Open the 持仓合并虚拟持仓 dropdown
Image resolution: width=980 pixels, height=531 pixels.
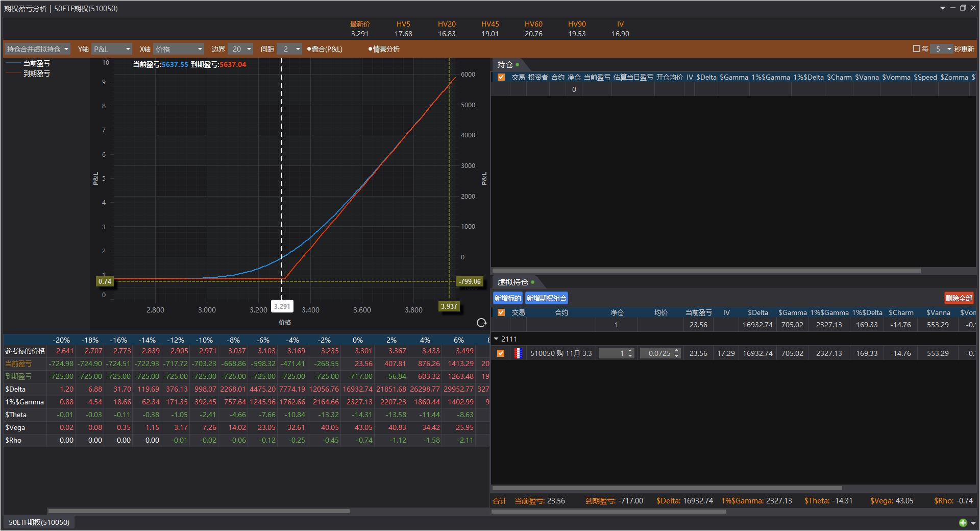point(37,49)
